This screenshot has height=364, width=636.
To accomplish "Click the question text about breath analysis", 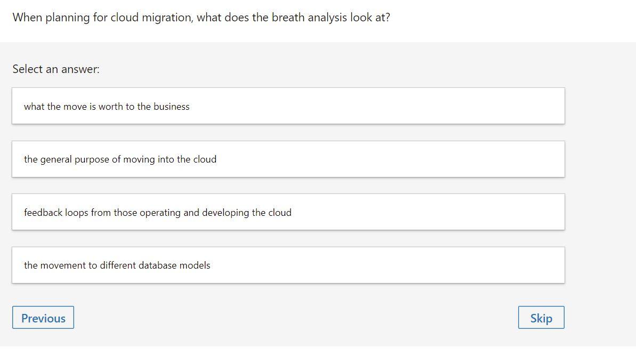I will point(201,17).
